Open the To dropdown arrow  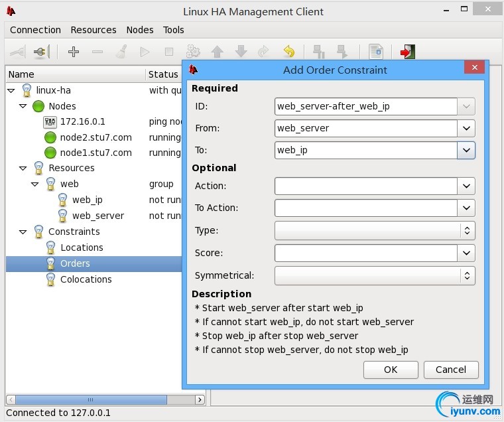coord(466,150)
